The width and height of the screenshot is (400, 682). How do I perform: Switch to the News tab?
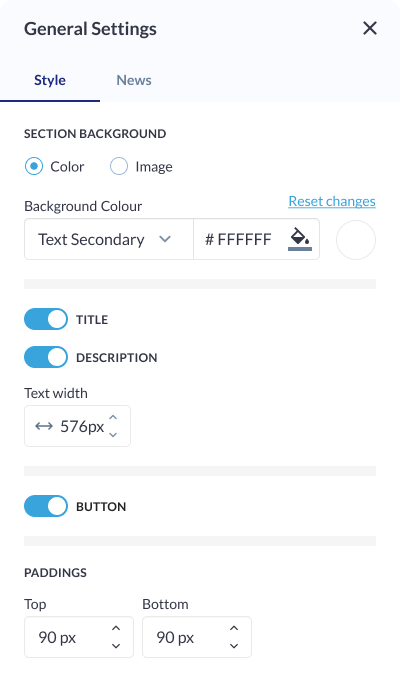134,80
